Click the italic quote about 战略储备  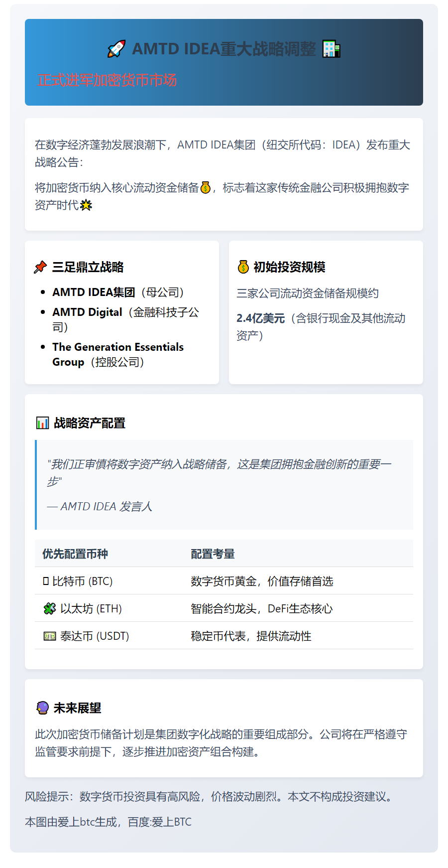point(219,473)
